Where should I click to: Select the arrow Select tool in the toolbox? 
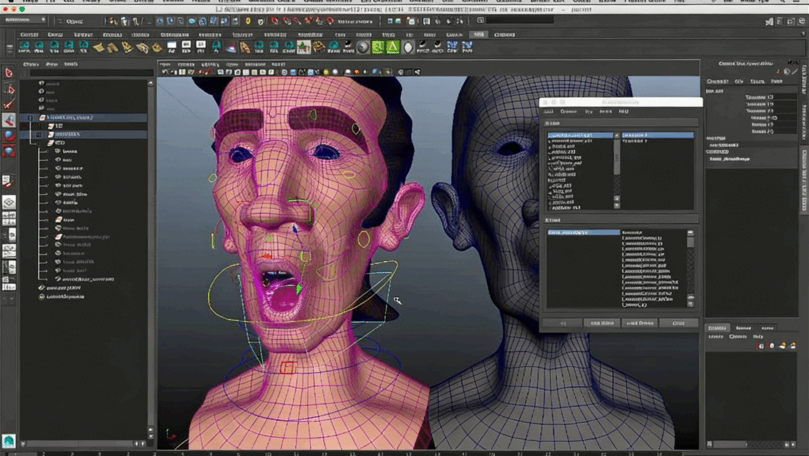[8, 72]
